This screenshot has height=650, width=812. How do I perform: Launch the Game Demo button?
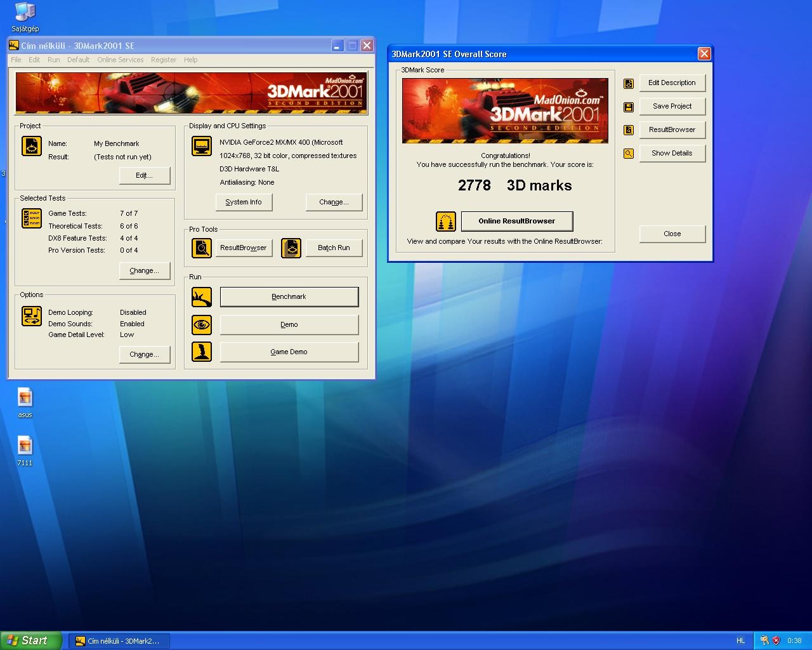(289, 352)
